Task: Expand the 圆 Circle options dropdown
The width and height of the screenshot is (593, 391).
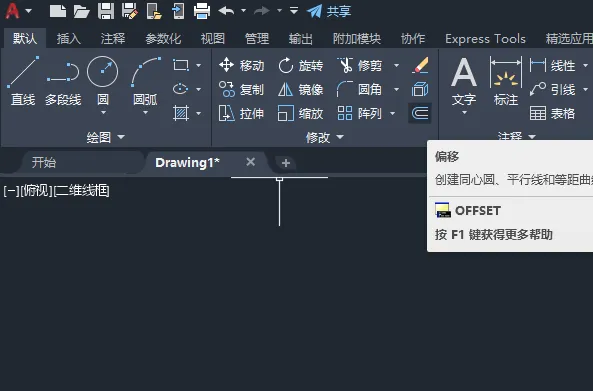Action: (103, 113)
